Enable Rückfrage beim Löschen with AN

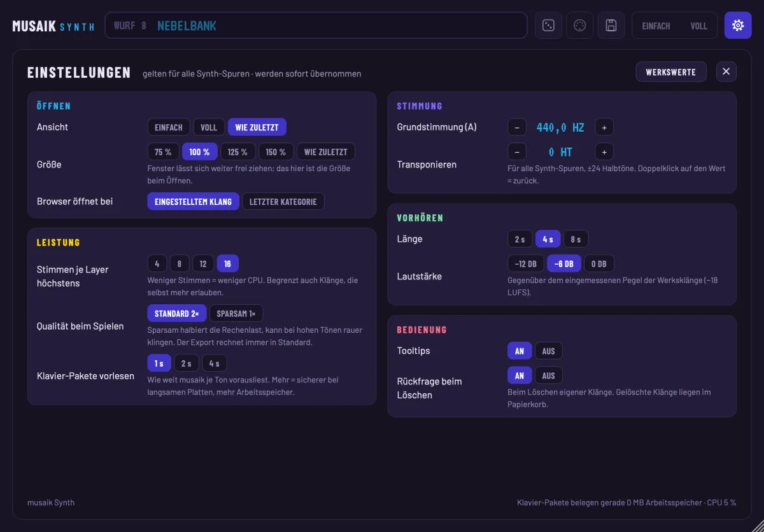pyautogui.click(x=520, y=376)
